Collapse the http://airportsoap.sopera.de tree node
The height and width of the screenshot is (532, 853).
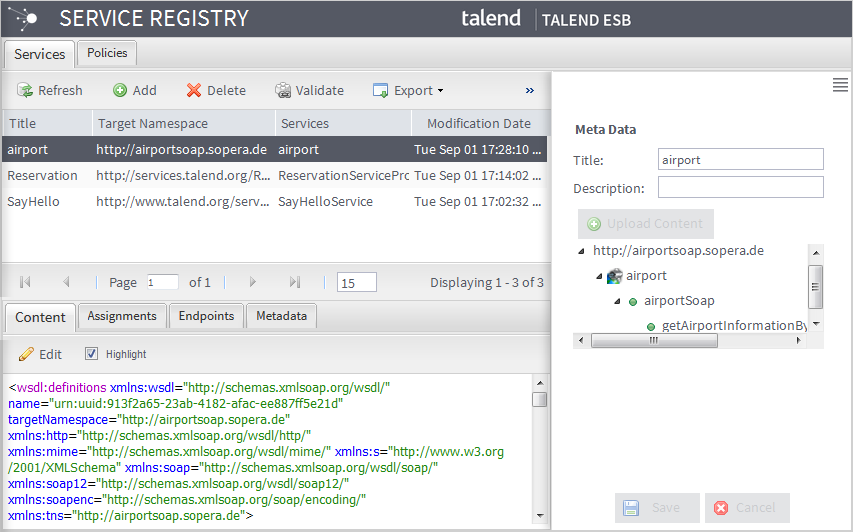[584, 252]
